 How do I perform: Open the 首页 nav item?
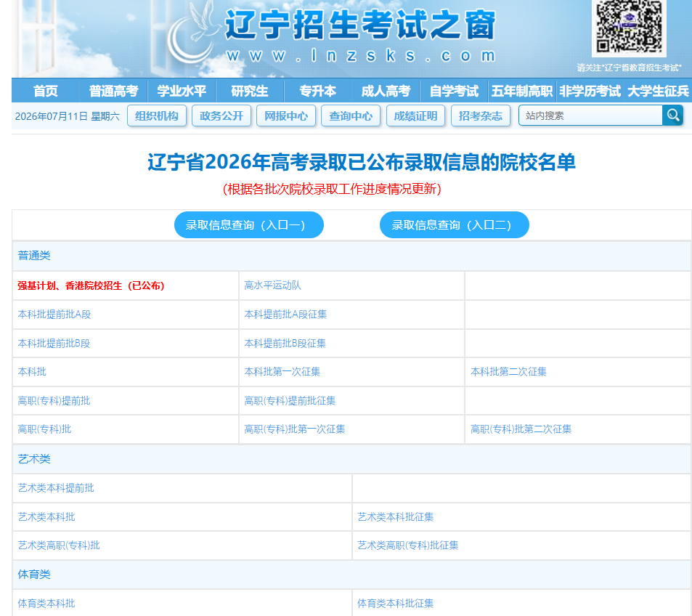tap(46, 91)
